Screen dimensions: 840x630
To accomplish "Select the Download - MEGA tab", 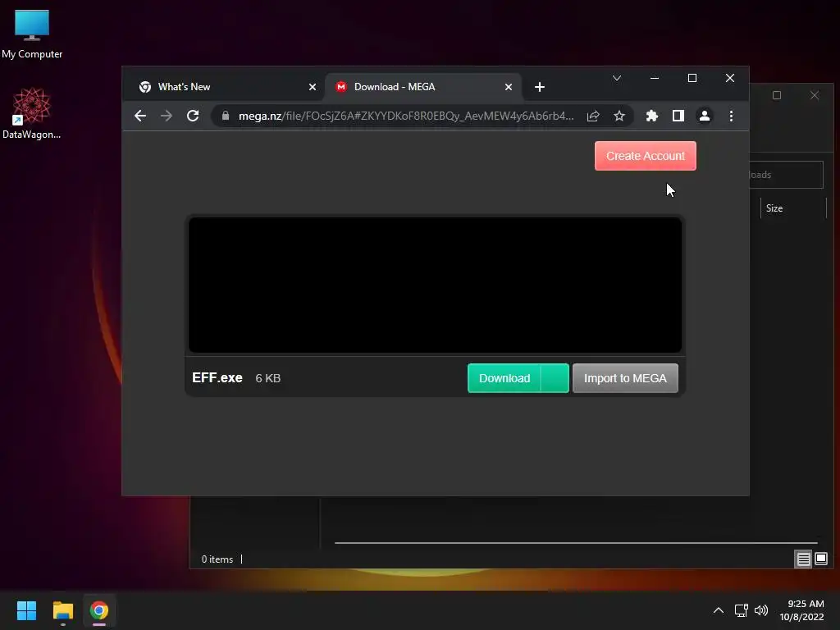I will pos(423,87).
